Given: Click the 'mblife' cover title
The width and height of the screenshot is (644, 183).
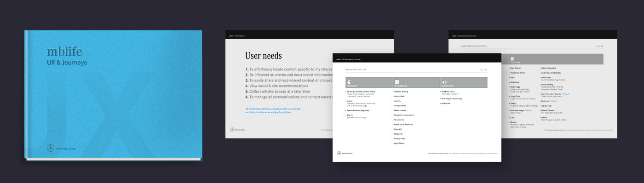Looking at the screenshot, I should coord(64,51).
